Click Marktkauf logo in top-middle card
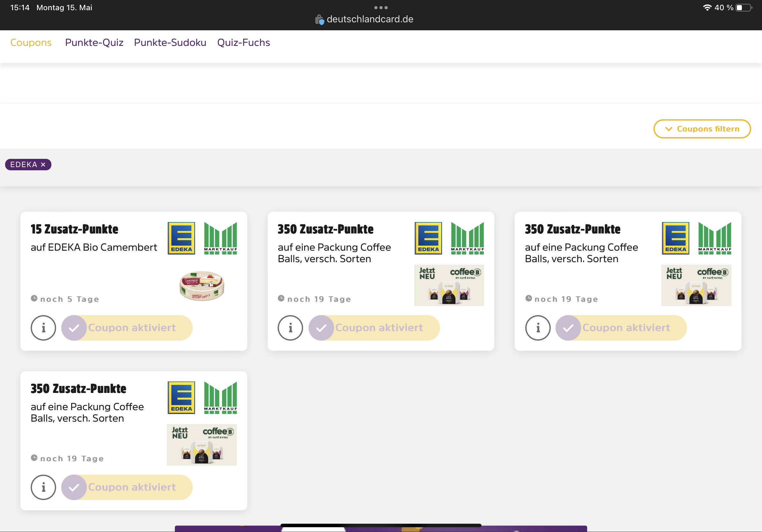 467,238
